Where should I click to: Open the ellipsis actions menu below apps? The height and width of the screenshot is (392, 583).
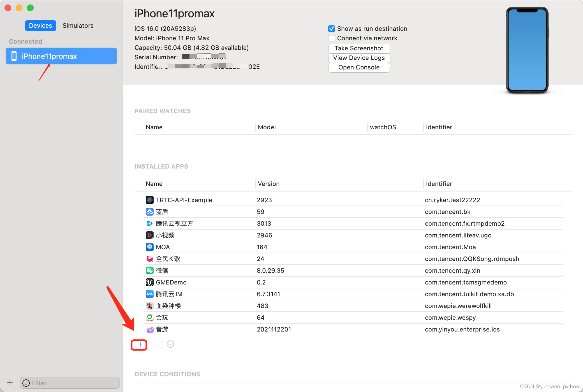click(x=170, y=344)
